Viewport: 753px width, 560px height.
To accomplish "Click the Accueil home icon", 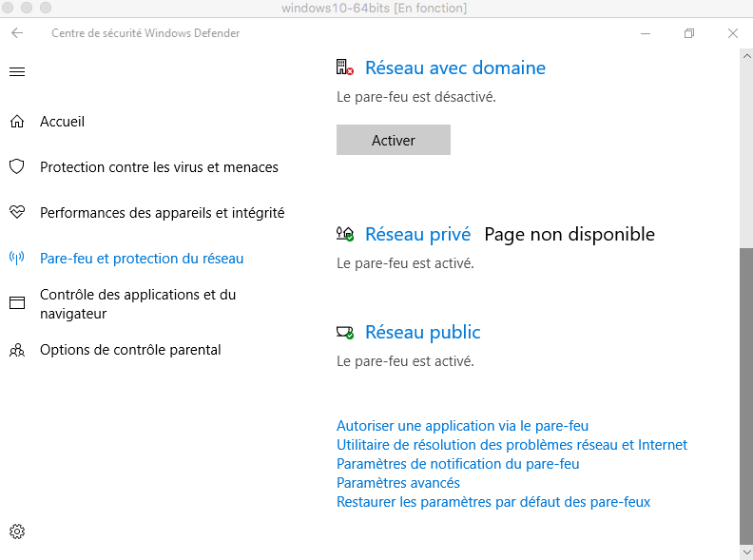I will (x=17, y=122).
